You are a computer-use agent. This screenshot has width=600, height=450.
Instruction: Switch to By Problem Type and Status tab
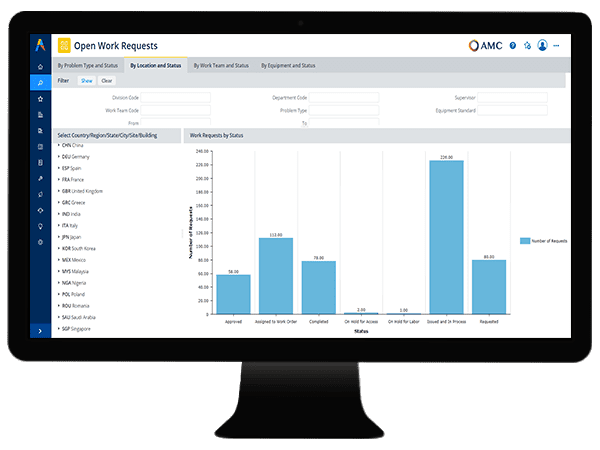(88, 65)
